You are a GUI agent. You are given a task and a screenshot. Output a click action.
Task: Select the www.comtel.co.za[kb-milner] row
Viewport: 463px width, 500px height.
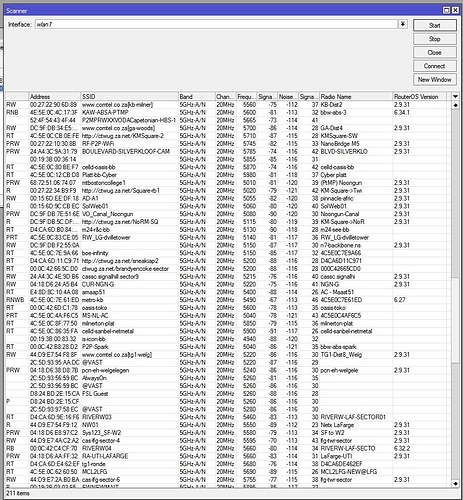click(228, 105)
